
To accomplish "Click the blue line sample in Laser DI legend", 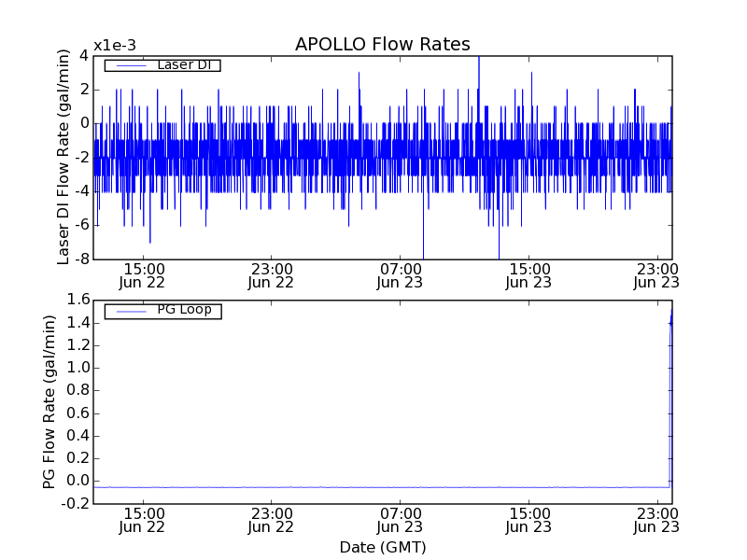I will point(132,65).
